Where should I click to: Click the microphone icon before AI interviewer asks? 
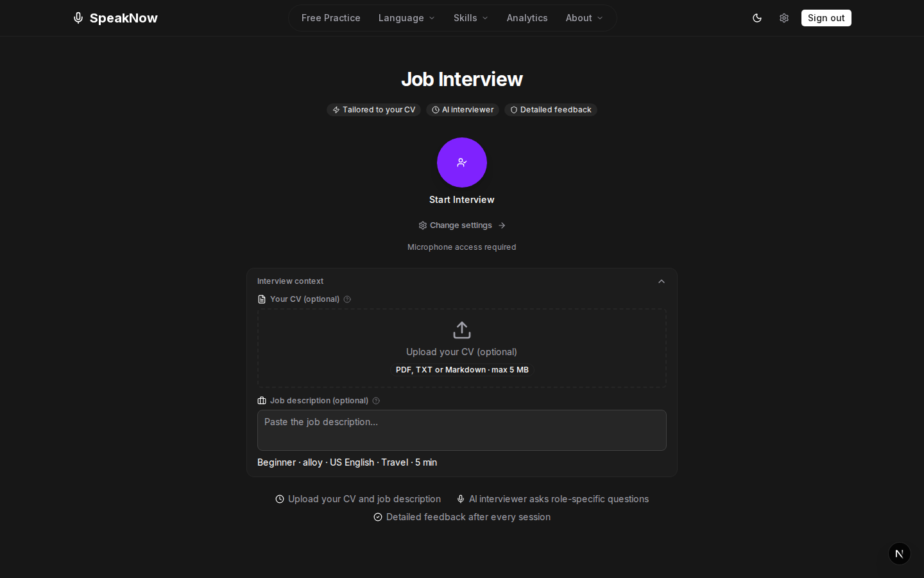tap(461, 499)
